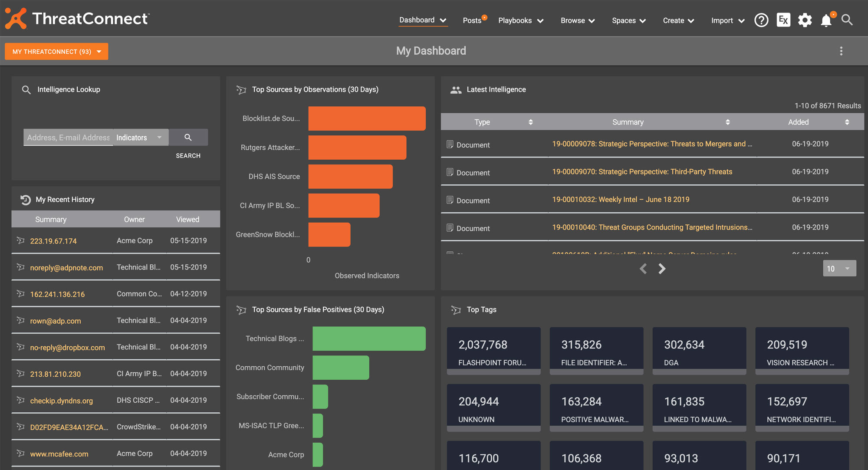
Task: Open the notifications bell icon
Action: click(826, 20)
